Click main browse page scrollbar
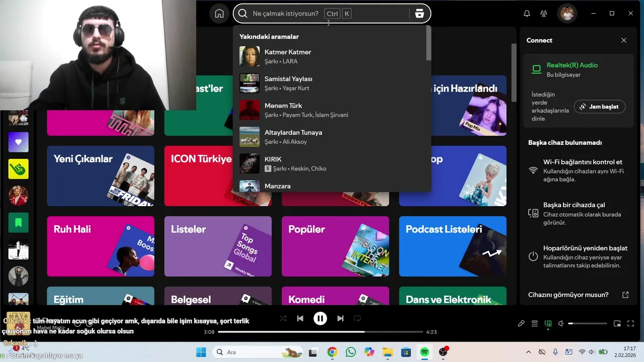This screenshot has width=644, height=362. click(514, 72)
